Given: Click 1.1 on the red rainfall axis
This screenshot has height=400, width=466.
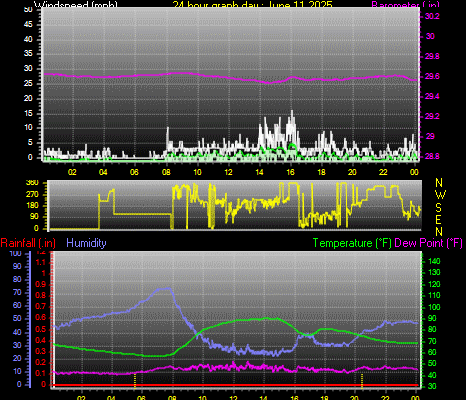Looking at the screenshot, I should (40, 263).
